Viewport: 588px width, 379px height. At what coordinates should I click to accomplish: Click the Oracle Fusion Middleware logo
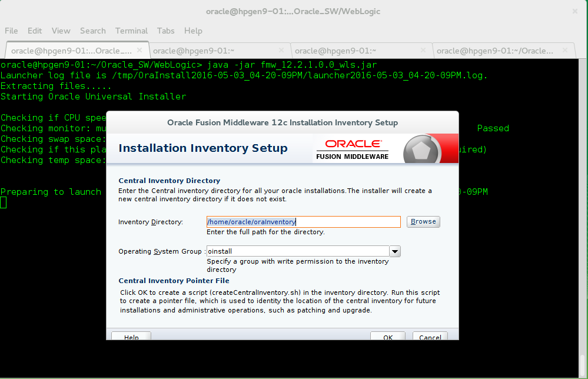[x=352, y=148]
